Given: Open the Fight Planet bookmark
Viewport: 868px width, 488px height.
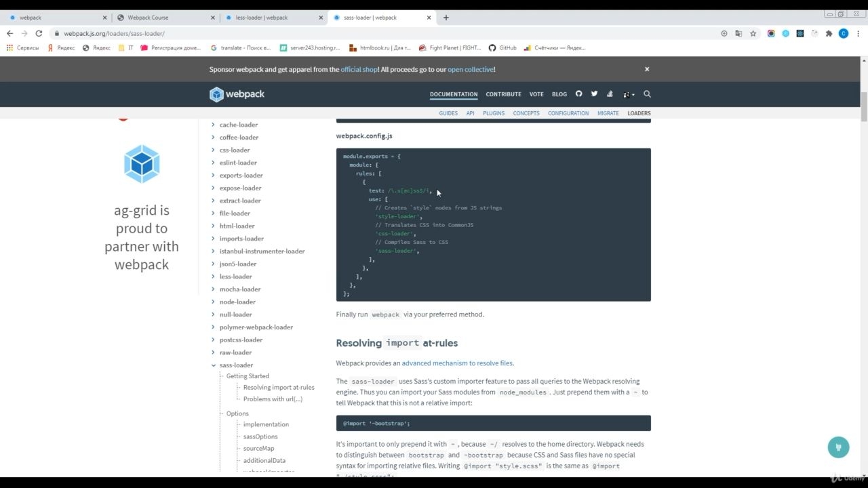Looking at the screenshot, I should 450,48.
